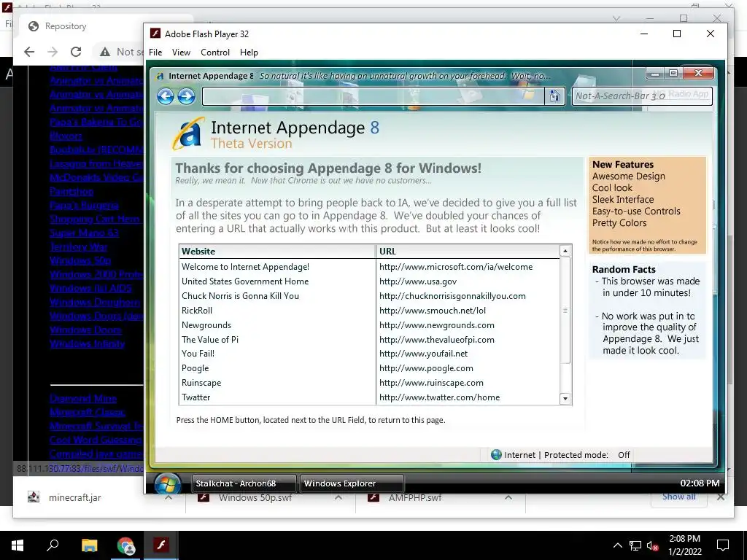Open the Windows Infinity link
The width and height of the screenshot is (747, 560).
pos(88,344)
